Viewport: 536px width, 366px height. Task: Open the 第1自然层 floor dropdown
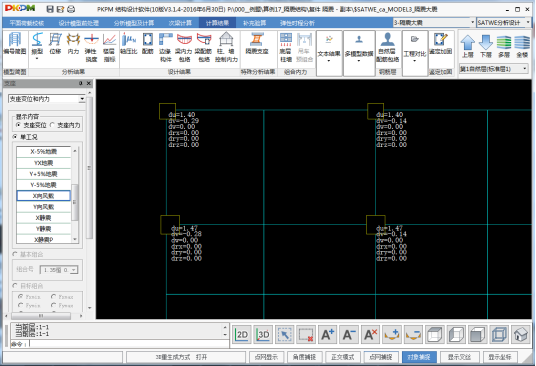click(524, 69)
